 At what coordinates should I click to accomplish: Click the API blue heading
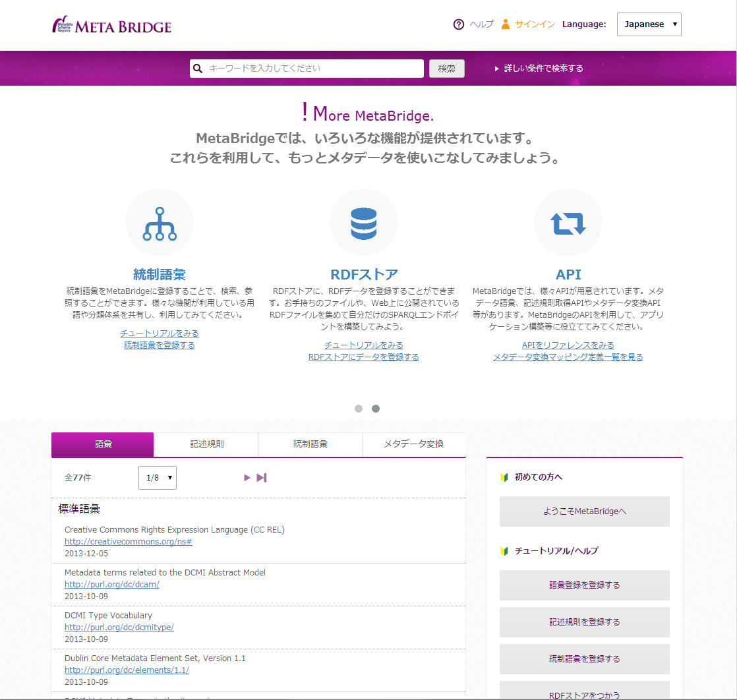coord(568,275)
